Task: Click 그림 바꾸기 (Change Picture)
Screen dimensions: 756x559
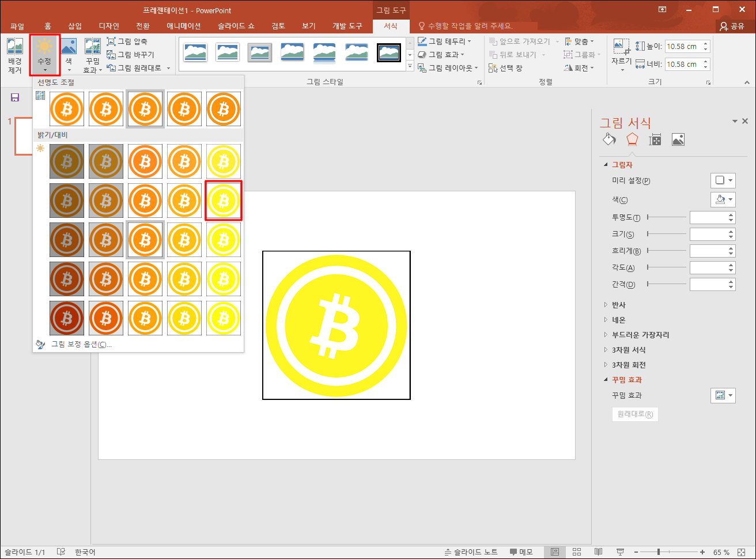Action: click(130, 55)
